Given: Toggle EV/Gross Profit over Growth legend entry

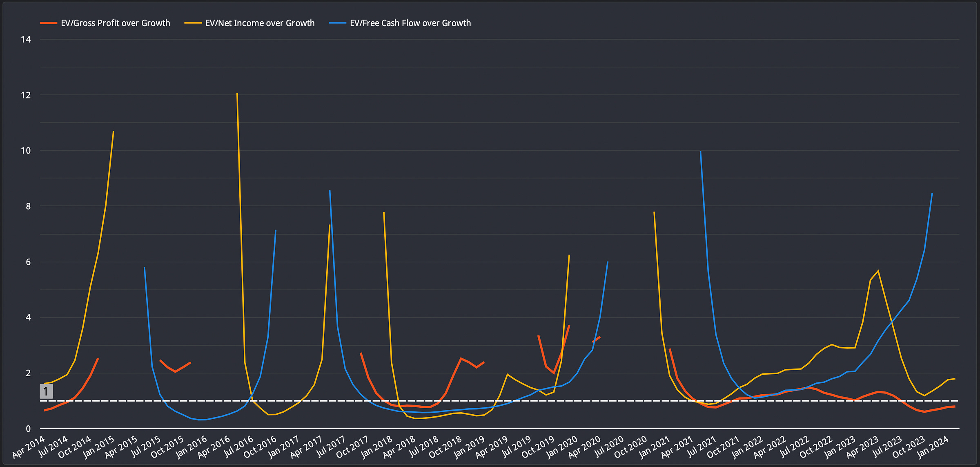Looking at the screenshot, I should tap(115, 23).
